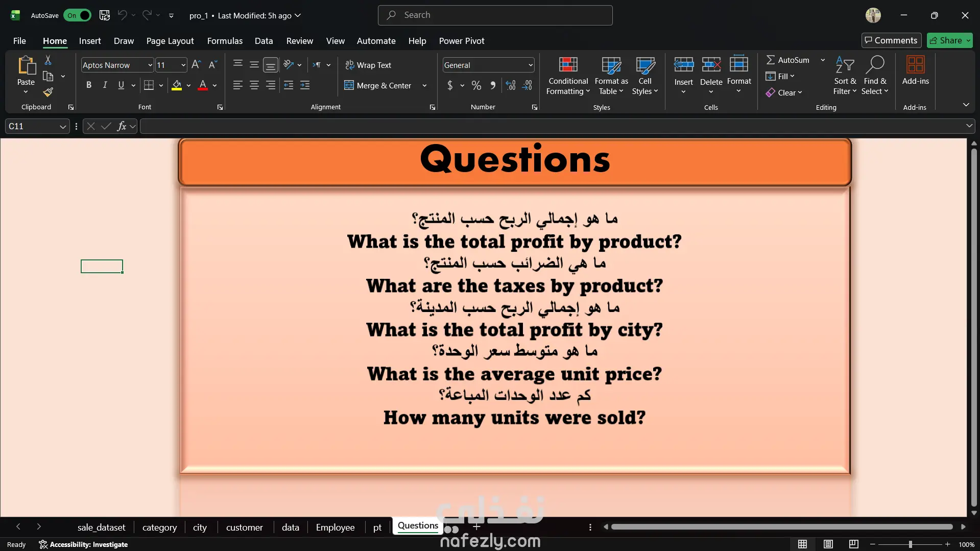The width and height of the screenshot is (980, 551).
Task: Click the Cut scissors icon
Action: (48, 60)
